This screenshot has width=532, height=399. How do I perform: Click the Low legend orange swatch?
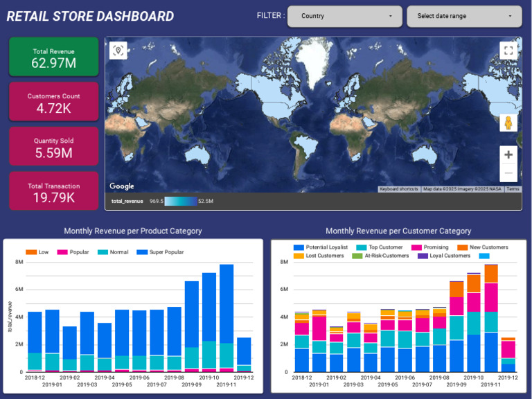tap(31, 252)
